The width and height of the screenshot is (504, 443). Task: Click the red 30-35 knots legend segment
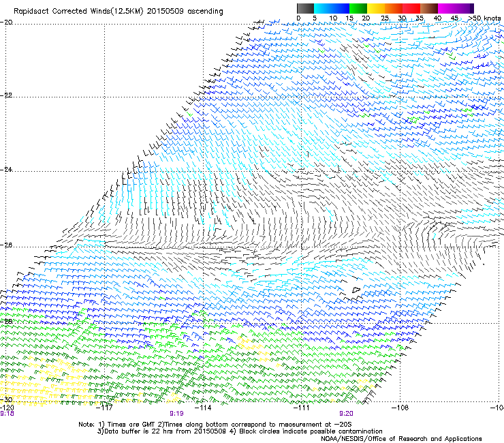(411, 8)
